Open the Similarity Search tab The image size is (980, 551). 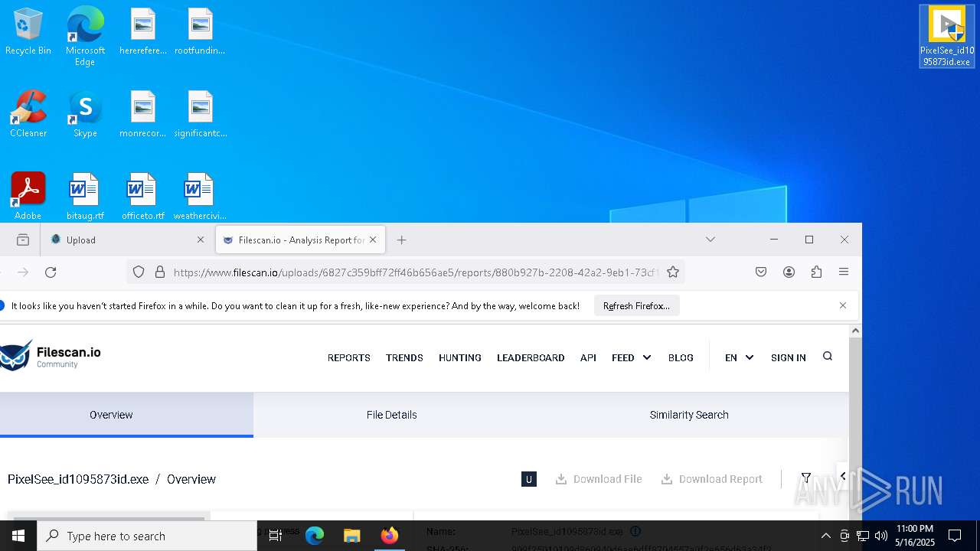coord(689,415)
